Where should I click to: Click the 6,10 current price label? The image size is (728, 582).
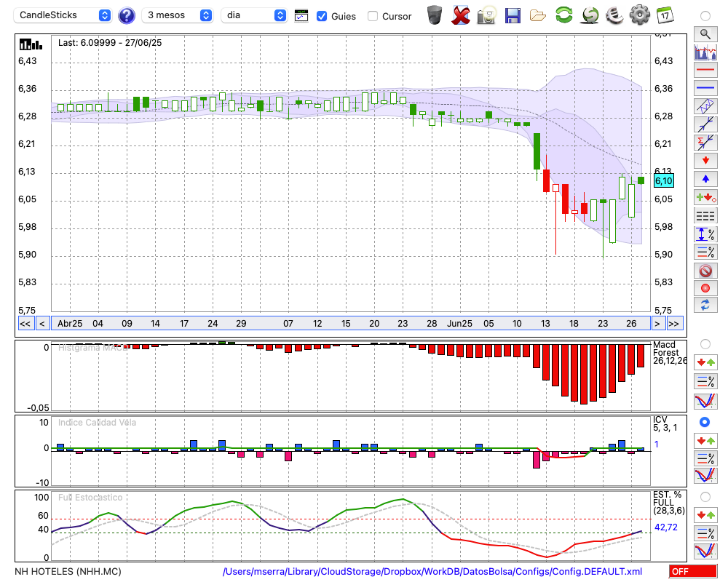pos(663,181)
